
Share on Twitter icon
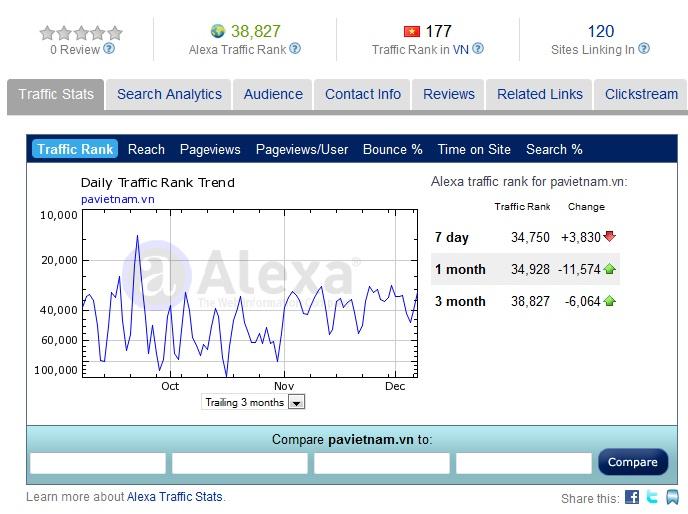coord(652,497)
